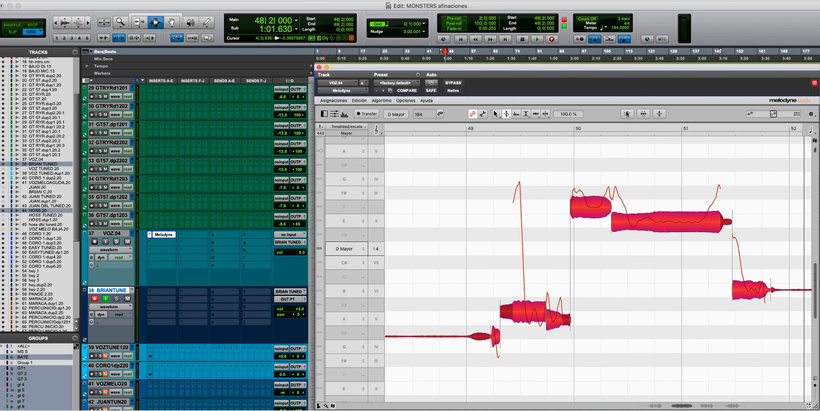Enable SPOT edit mode
820x411 pixels.
pyautogui.click(x=33, y=25)
